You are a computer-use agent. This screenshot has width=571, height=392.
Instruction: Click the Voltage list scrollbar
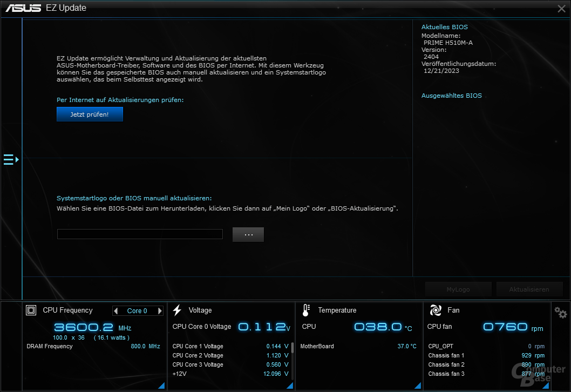[x=293, y=347]
